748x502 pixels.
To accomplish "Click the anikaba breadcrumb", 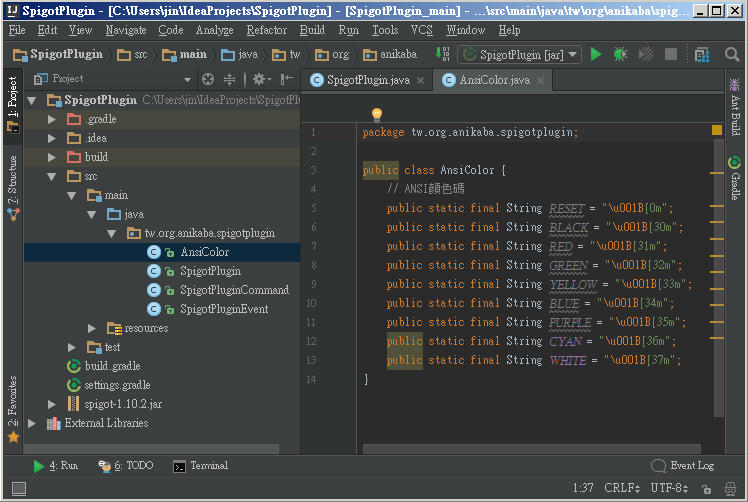I will 390,55.
